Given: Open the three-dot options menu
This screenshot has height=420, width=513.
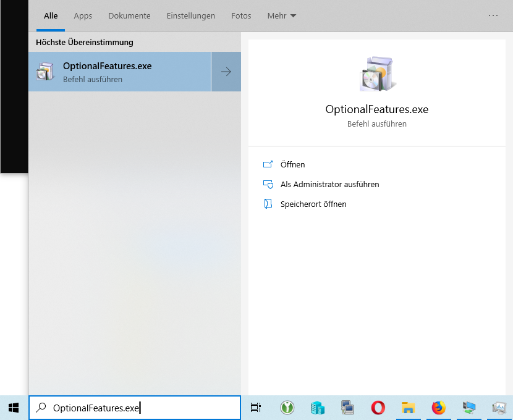Looking at the screenshot, I should [x=493, y=16].
